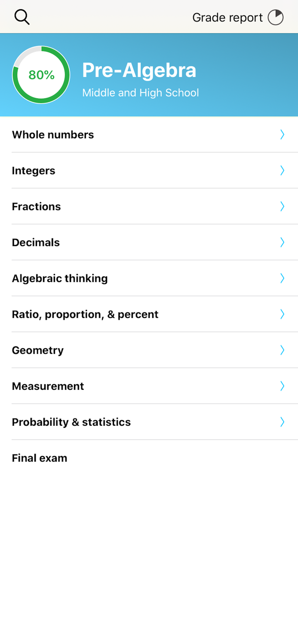Click the chevron next to Geometry
Viewport: 298px width, 644px height.
[x=283, y=350]
